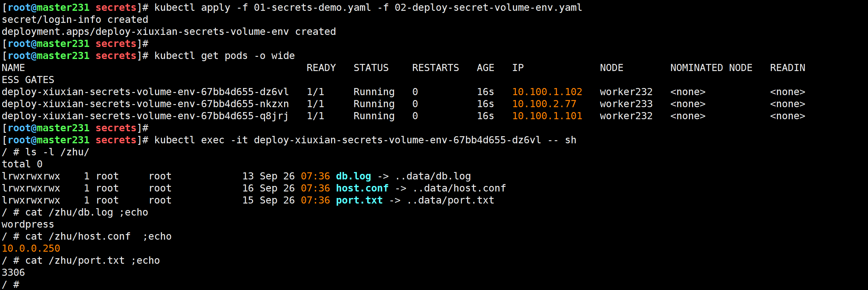The width and height of the screenshot is (868, 290).
Task: Click the READY column header
Action: (x=321, y=68)
